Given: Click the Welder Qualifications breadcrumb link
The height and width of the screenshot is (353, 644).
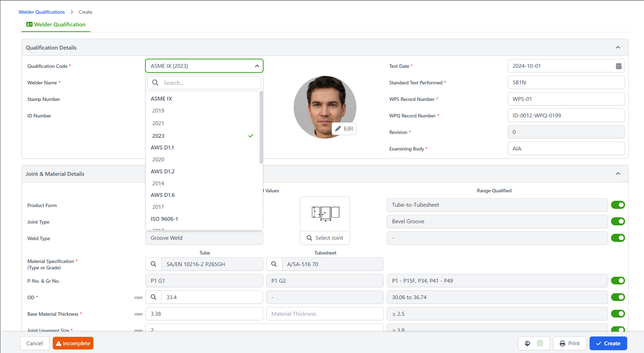Looking at the screenshot, I should 41,12.
